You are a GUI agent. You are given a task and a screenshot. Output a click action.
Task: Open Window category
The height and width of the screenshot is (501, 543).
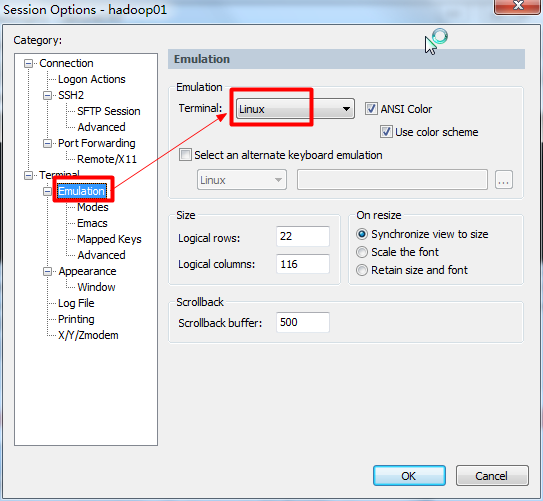coord(96,287)
